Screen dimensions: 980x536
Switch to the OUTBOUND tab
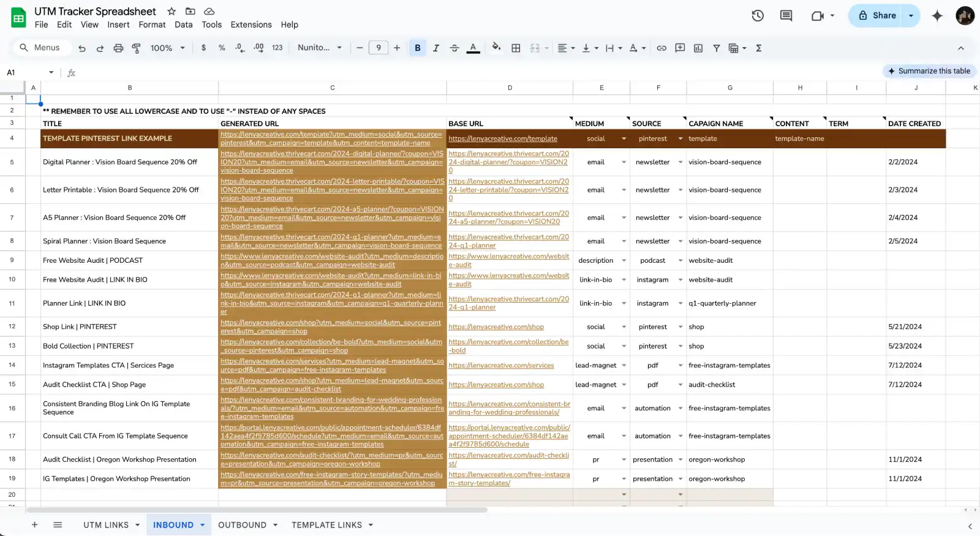[242, 525]
